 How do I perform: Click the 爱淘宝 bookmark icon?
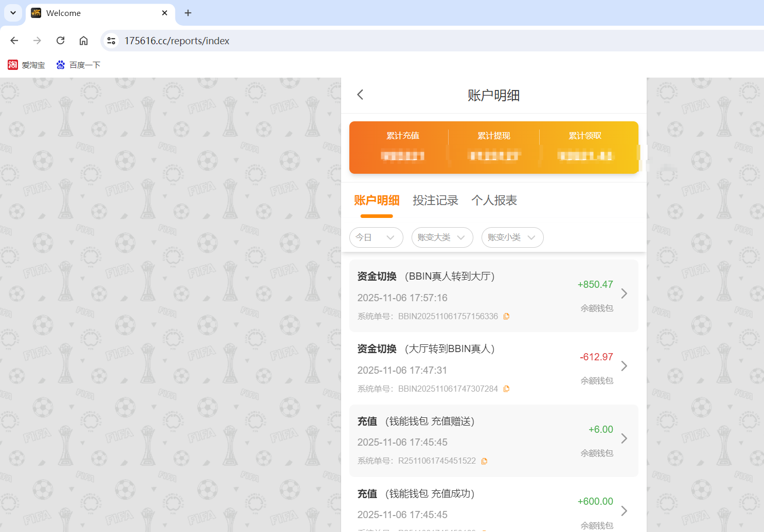pyautogui.click(x=13, y=64)
